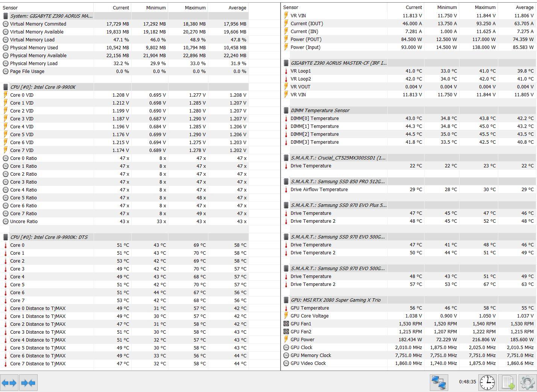The height and width of the screenshot is (392, 537).
Task: Click the thermometer icon next to Core 7 Distance to TjMAX
Action: coord(6,364)
